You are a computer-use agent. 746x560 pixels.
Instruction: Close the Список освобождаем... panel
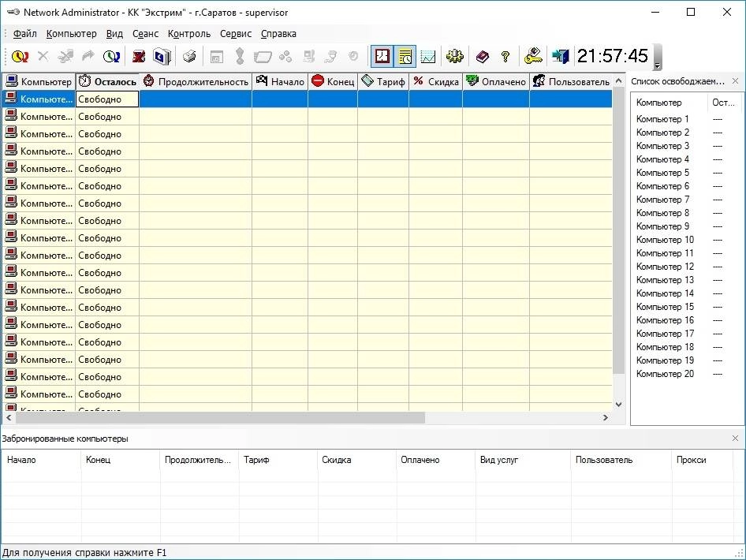(x=735, y=81)
